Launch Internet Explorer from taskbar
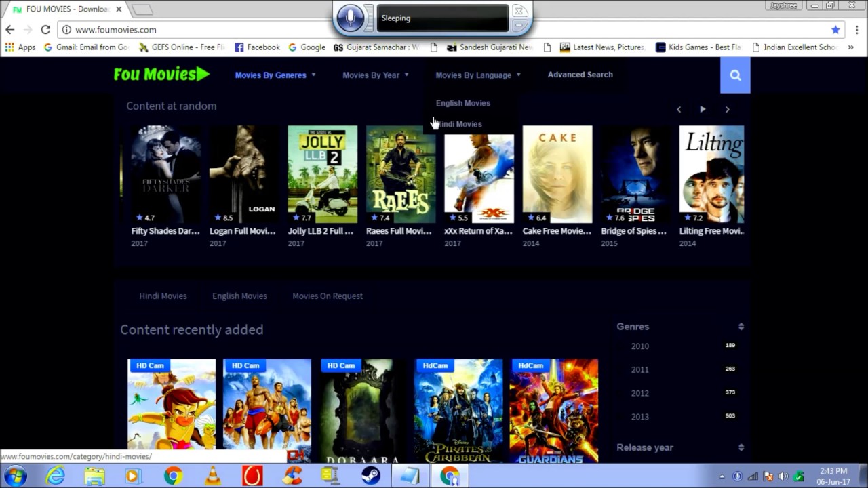This screenshot has width=868, height=488. (56, 476)
